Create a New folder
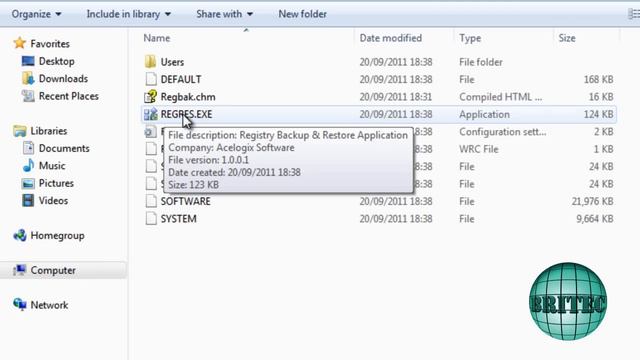The image size is (640, 360). tap(302, 14)
